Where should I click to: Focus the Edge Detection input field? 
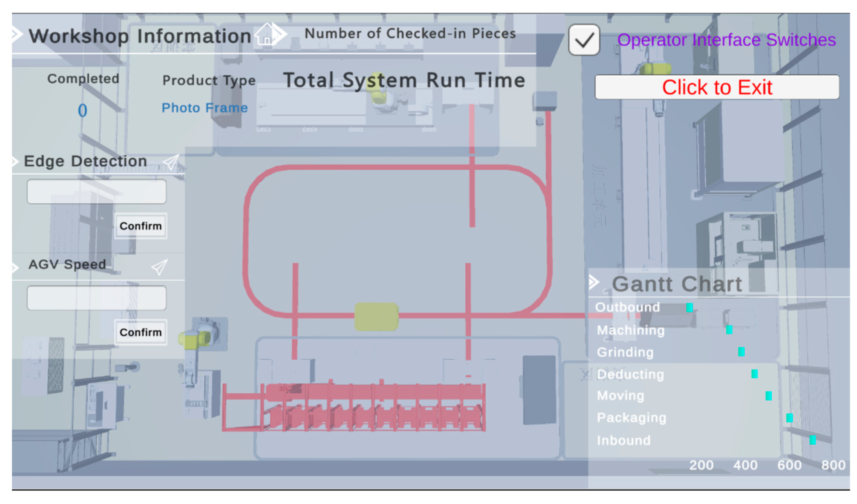(96, 192)
